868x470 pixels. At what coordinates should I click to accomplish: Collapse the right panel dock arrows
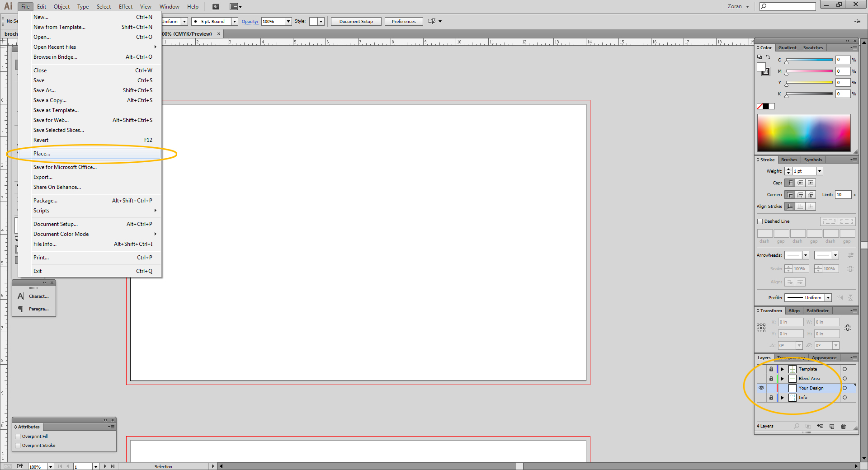tap(848, 41)
